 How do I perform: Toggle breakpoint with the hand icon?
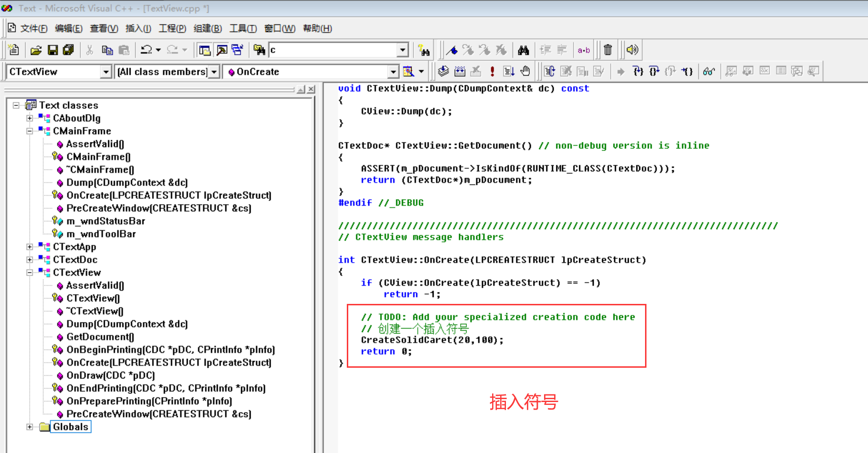coord(525,71)
